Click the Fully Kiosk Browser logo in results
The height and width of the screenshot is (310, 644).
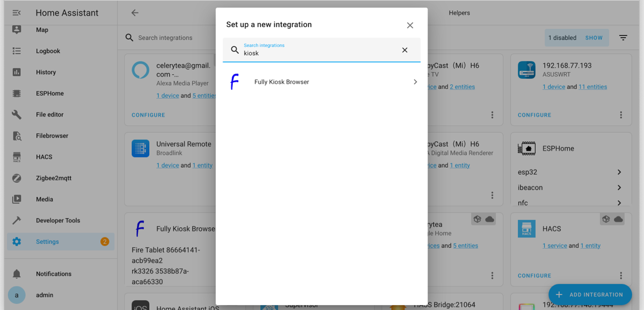[x=235, y=82]
